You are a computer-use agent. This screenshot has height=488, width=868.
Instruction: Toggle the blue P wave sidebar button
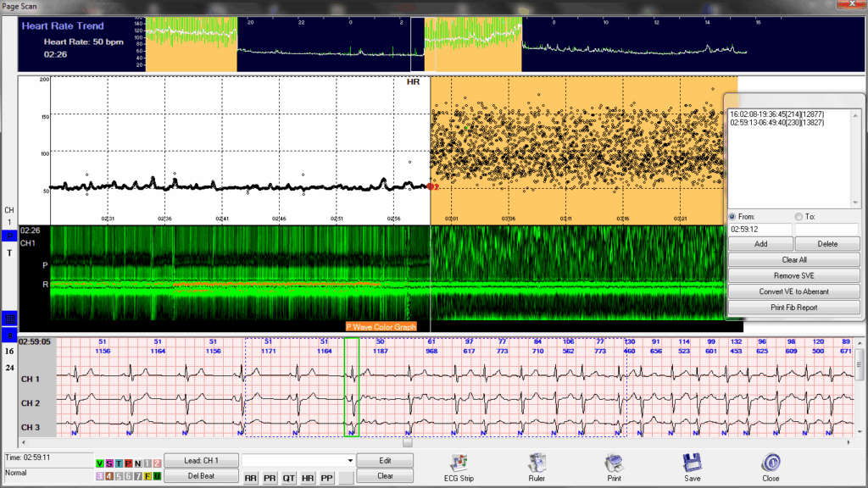[9, 236]
